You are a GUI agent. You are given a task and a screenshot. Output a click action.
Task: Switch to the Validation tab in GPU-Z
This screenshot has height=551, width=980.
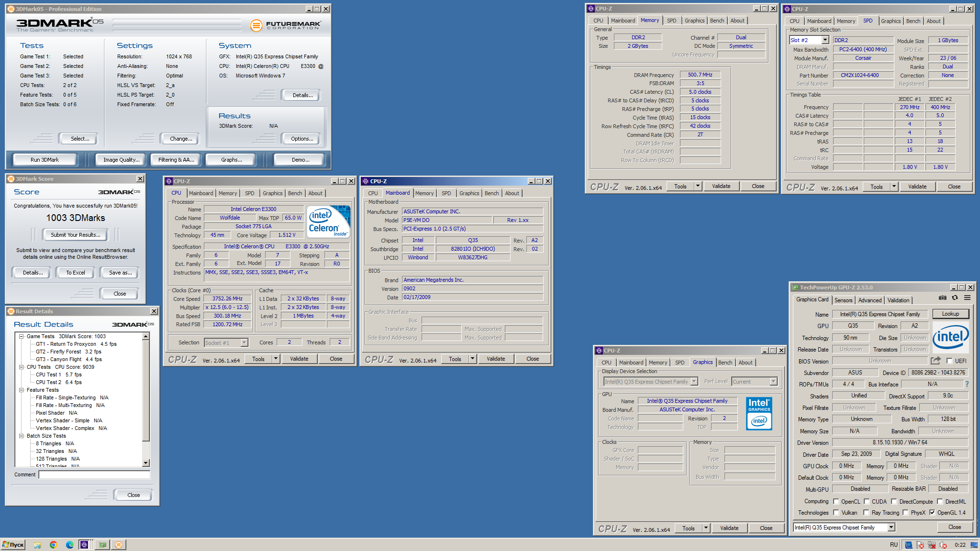(x=898, y=300)
